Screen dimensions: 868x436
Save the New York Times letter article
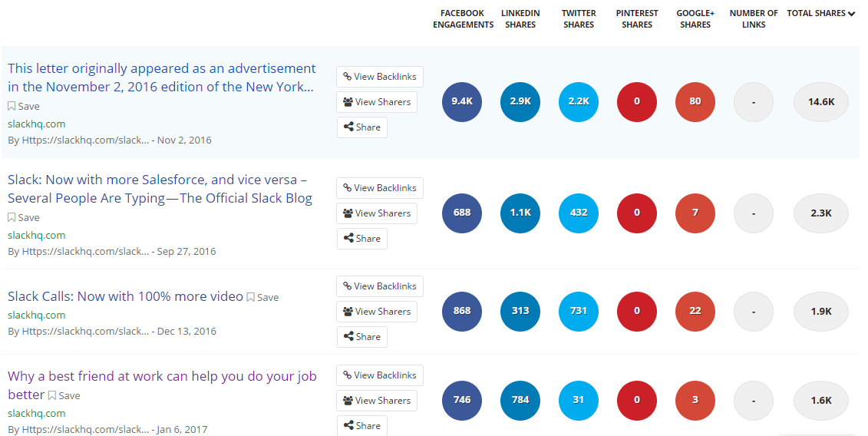[24, 107]
